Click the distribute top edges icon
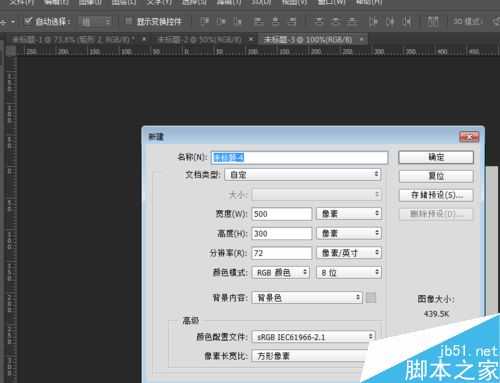This screenshot has height=383, width=500. [x=318, y=21]
